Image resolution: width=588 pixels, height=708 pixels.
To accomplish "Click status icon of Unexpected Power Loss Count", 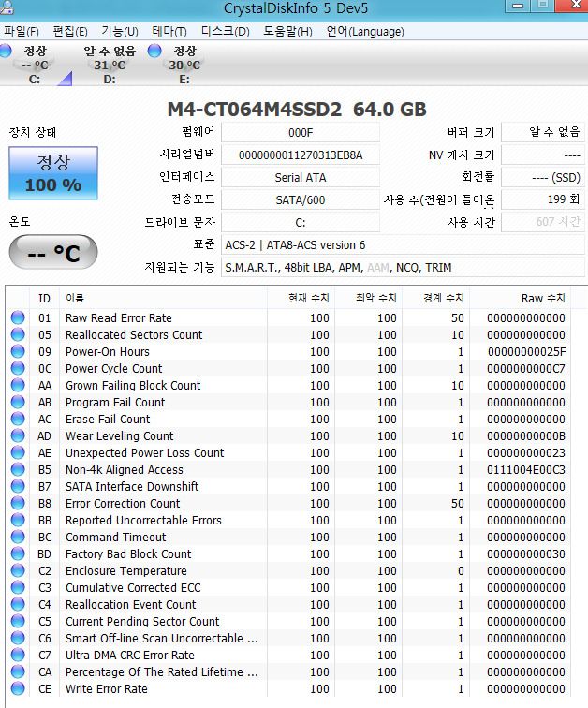I will pyautogui.click(x=18, y=452).
